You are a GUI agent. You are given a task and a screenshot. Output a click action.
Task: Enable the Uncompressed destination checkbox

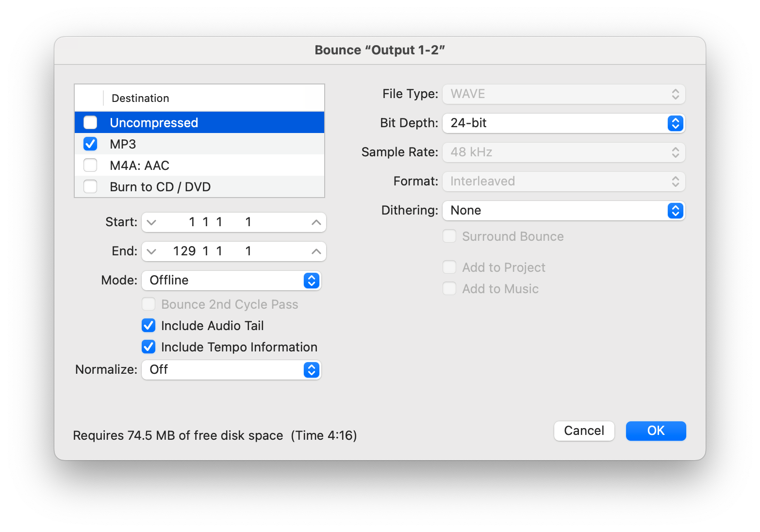pos(90,122)
